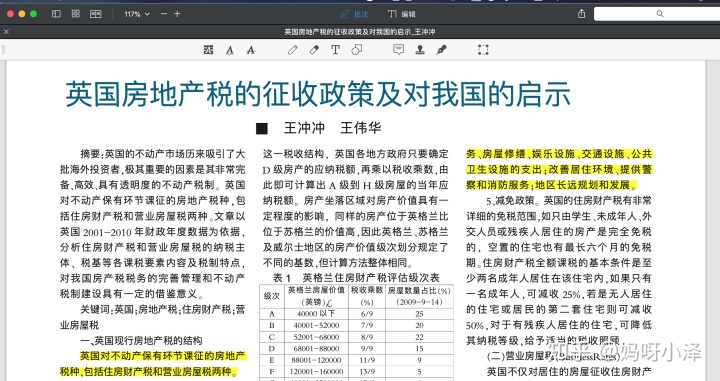
Task: Click the heading 一、英国现行房地产税的结构
Action: pyautogui.click(x=141, y=340)
